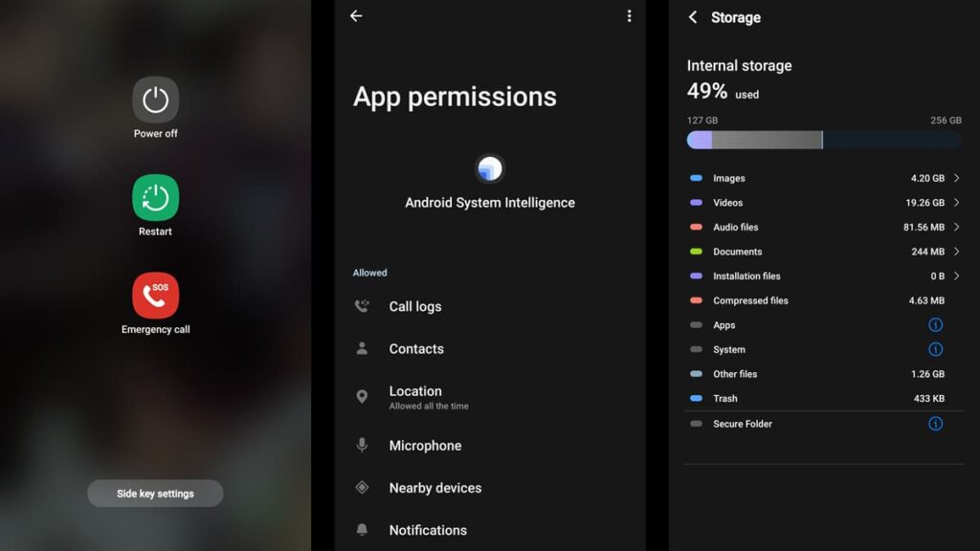Tap the Power off icon
The image size is (980, 551).
[x=155, y=100]
